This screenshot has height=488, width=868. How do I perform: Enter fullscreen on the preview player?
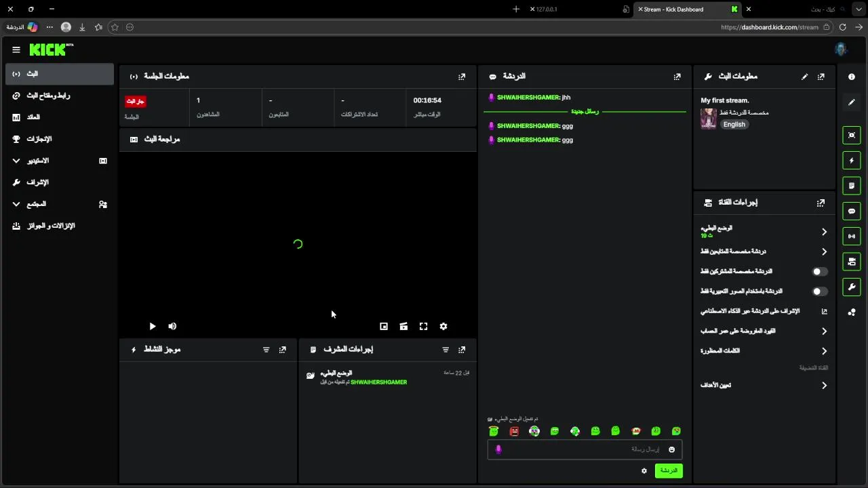point(423,326)
